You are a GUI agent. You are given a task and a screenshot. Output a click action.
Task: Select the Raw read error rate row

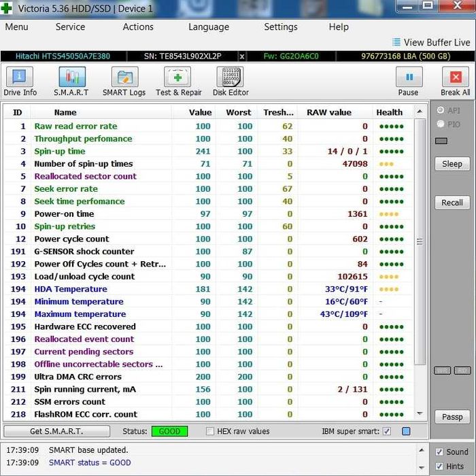click(208, 126)
